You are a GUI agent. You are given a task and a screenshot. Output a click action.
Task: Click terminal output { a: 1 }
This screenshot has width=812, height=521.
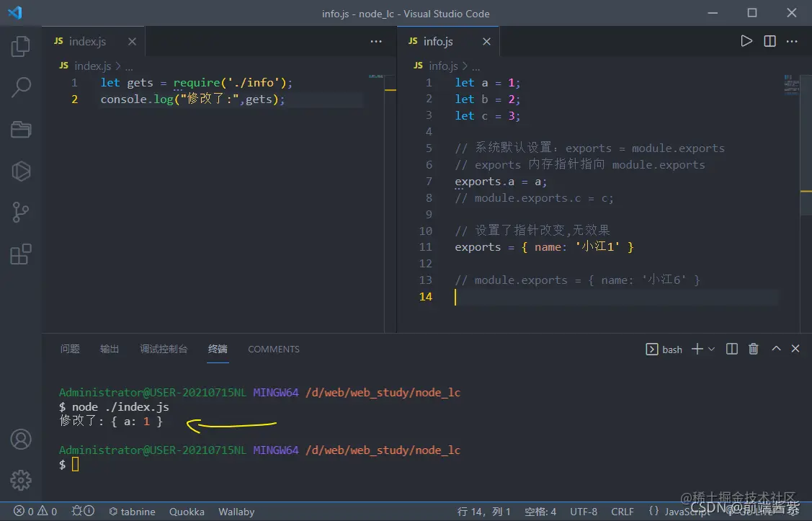[137, 422]
